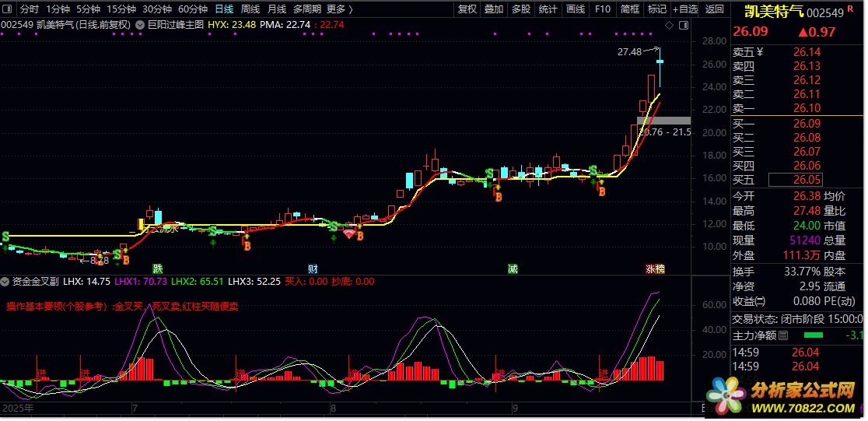Click the gray 20.76 - 21.5 price zone

tap(663, 120)
